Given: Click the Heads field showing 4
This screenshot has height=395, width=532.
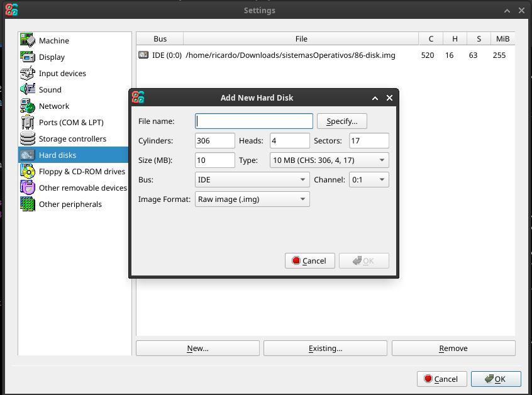Looking at the screenshot, I should coord(290,140).
